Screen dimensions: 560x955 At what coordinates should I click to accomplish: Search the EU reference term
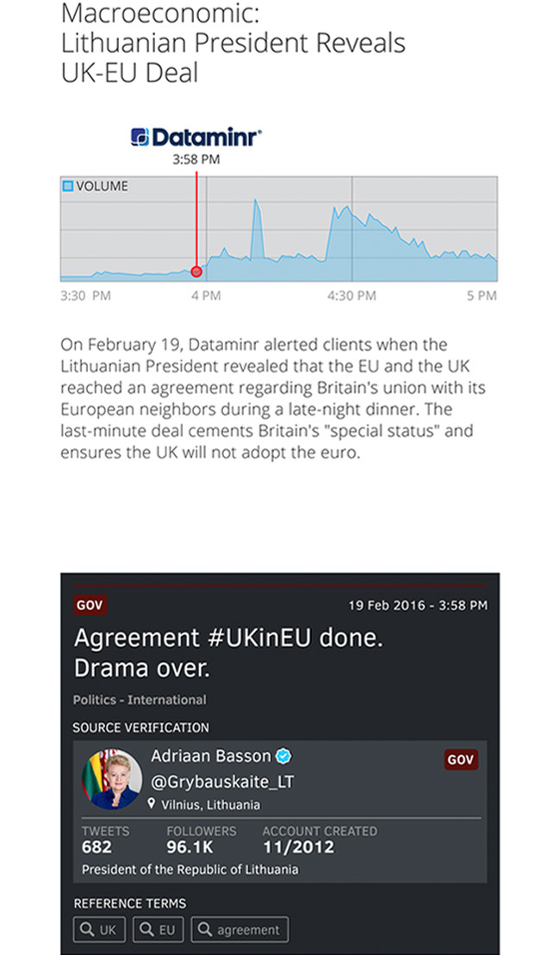pos(159,930)
